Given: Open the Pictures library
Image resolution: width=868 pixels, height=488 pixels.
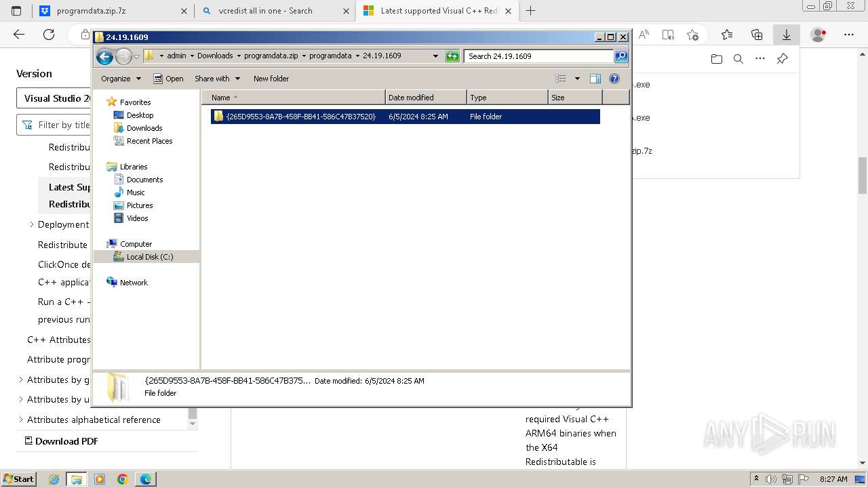Looking at the screenshot, I should (x=140, y=205).
